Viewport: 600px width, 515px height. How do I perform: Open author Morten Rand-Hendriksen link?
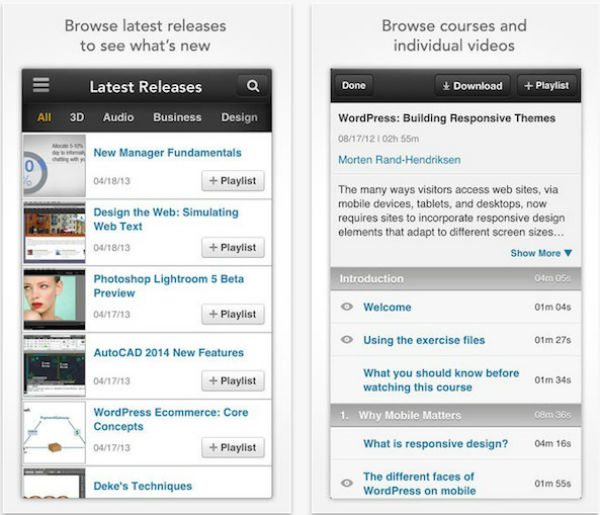[x=399, y=160]
